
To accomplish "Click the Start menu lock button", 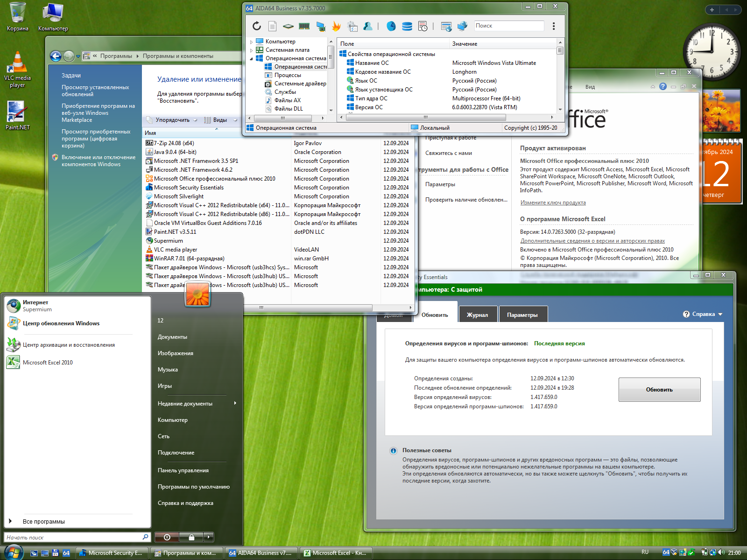I will (x=191, y=537).
